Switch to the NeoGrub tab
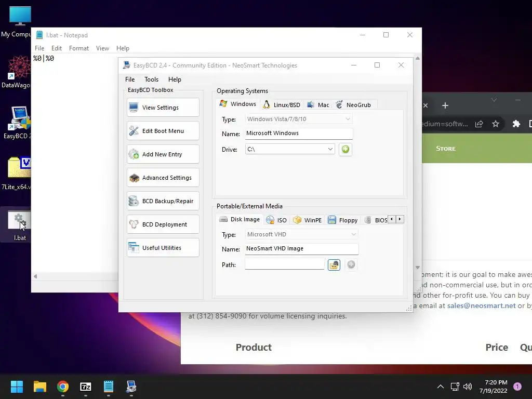This screenshot has height=399, width=532. pos(353,105)
